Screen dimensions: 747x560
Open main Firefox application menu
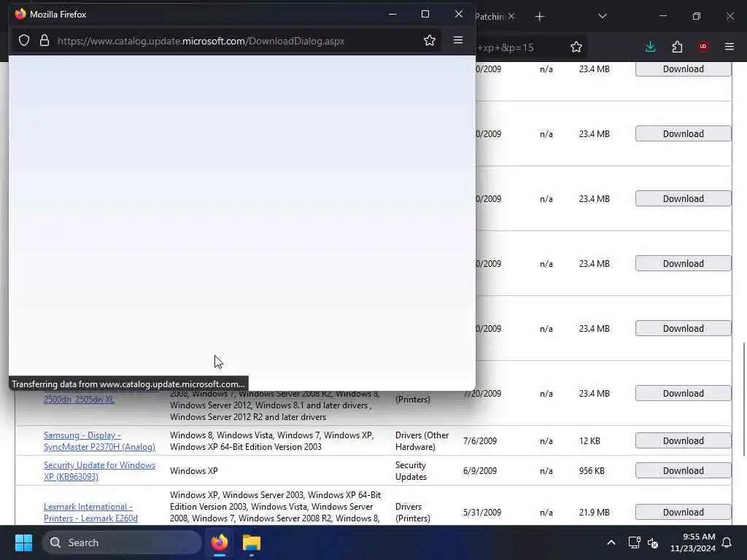(x=729, y=47)
